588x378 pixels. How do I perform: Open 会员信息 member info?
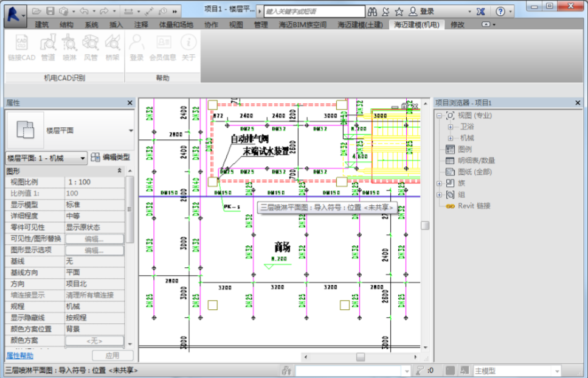coord(163,47)
